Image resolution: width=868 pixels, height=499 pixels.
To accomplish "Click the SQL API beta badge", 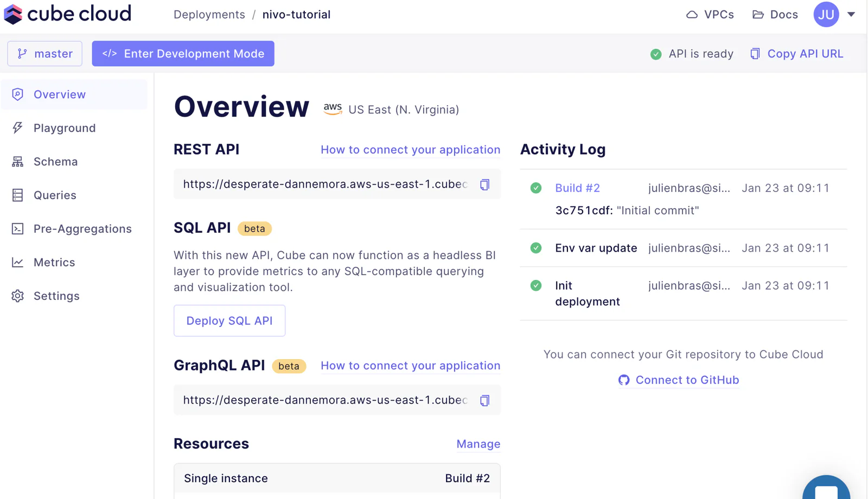I will tap(254, 229).
